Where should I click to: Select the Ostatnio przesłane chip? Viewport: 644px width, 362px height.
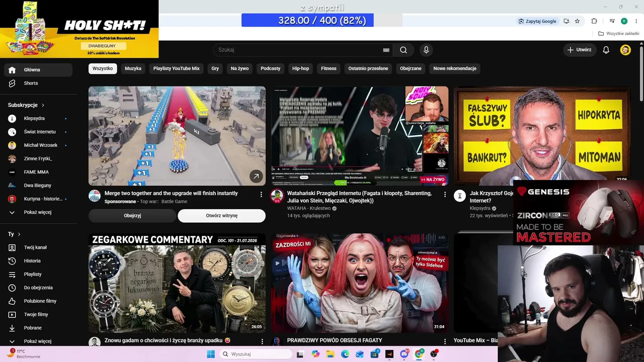[x=368, y=68]
